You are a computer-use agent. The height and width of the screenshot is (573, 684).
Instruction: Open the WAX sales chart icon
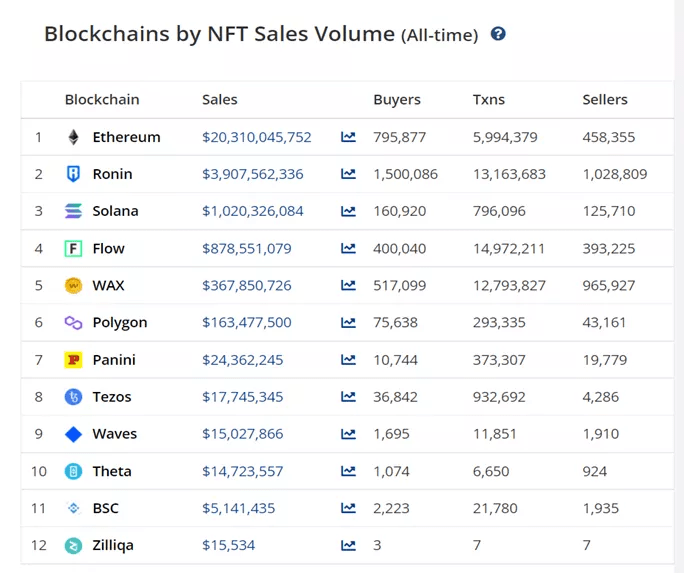pos(348,285)
